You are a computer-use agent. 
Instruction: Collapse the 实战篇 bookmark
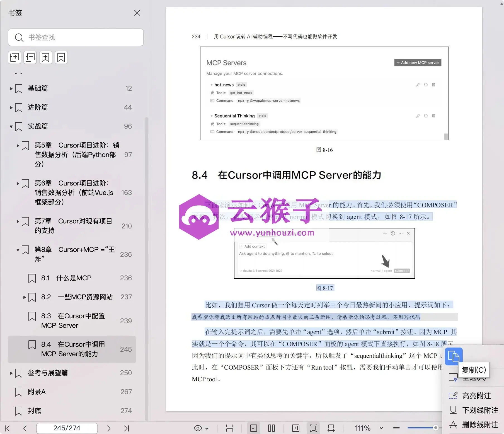[x=11, y=127]
